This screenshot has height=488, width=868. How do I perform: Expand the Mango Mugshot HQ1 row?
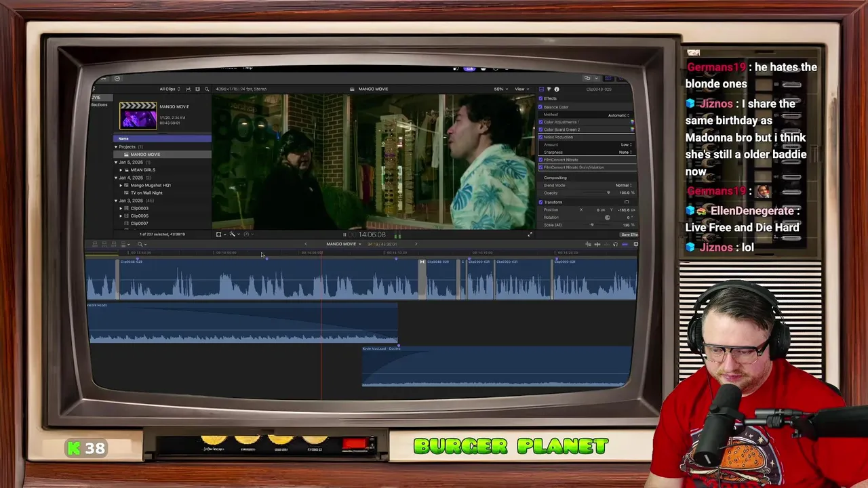(121, 185)
